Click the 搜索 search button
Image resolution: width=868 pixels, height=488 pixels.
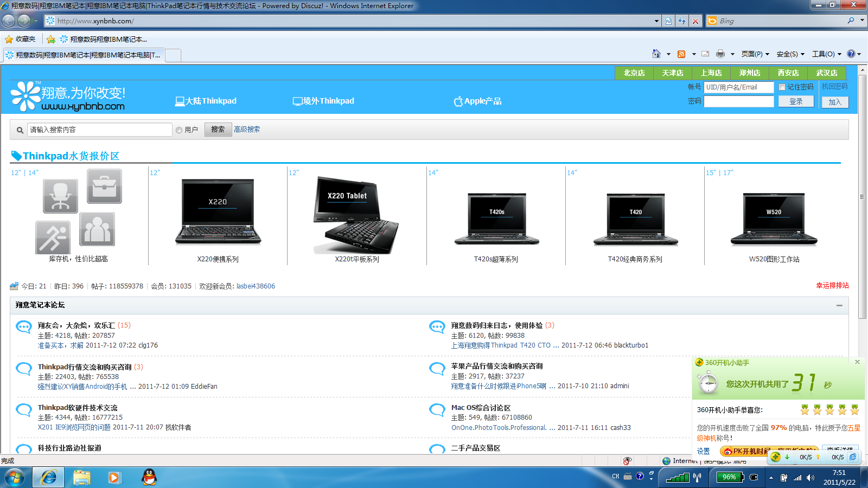point(218,130)
